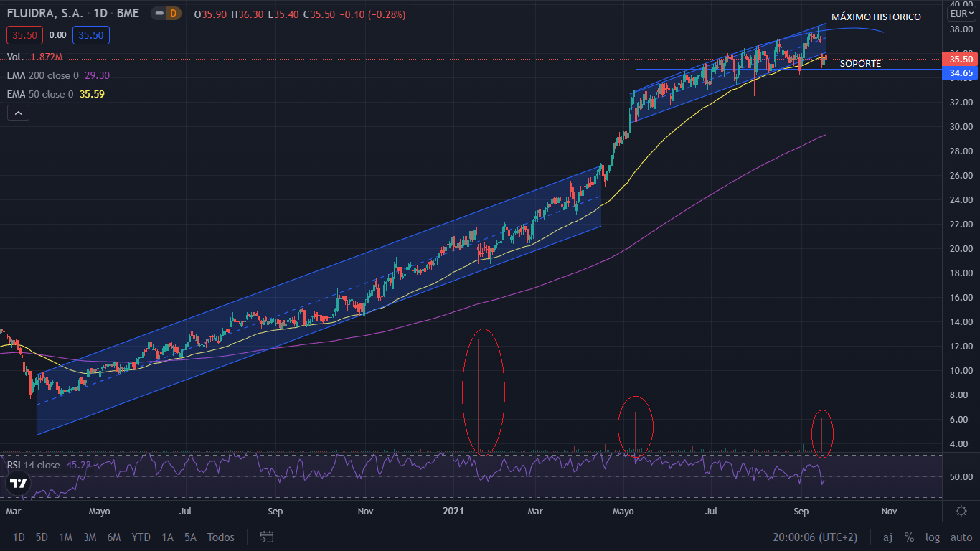Image resolution: width=980 pixels, height=551 pixels.
Task: Open the EUR currency dropdown
Action: [960, 14]
